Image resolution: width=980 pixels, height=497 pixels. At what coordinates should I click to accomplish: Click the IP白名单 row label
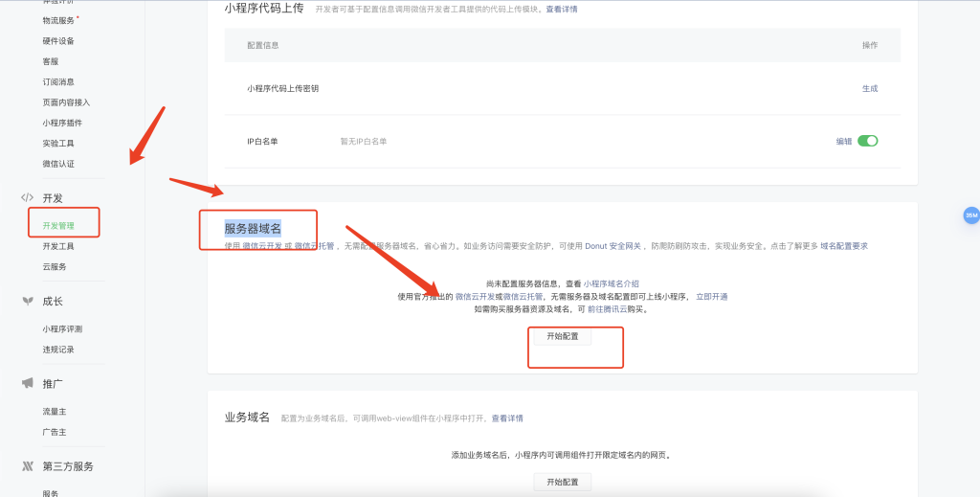click(262, 142)
